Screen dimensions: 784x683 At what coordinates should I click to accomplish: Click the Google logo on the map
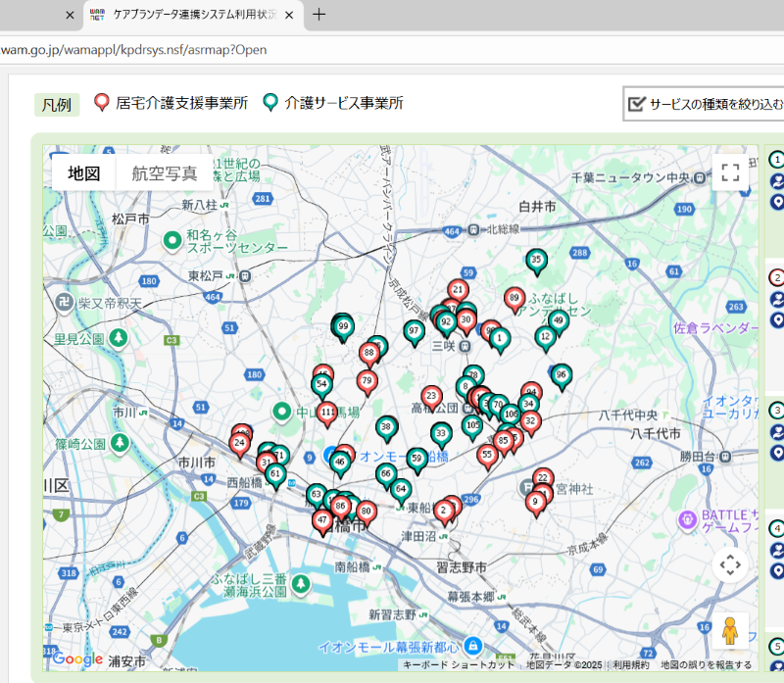pyautogui.click(x=77, y=659)
